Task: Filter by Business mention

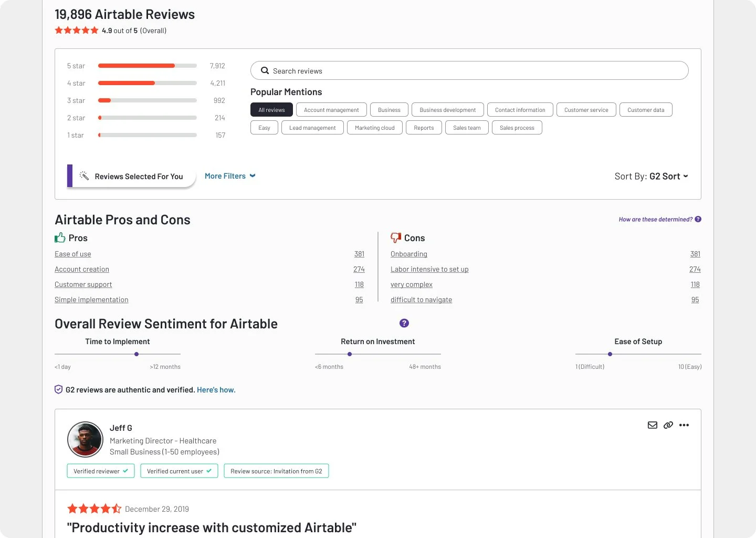Action: 389,110
